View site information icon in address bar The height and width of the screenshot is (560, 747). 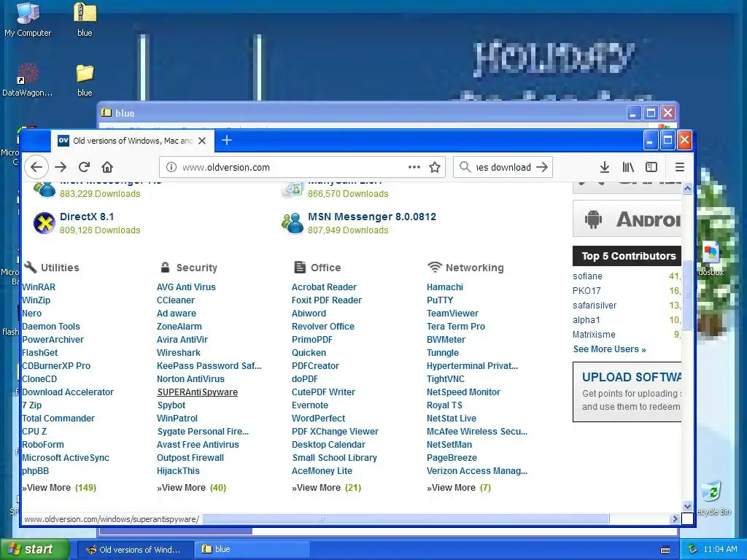coord(171,167)
